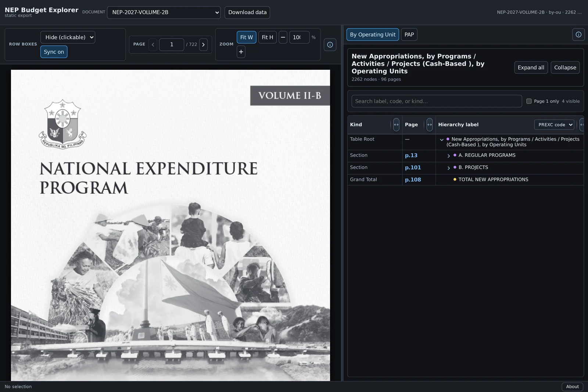Click the zoom in plus button
Viewport: 588px width, 392px height.
point(241,52)
